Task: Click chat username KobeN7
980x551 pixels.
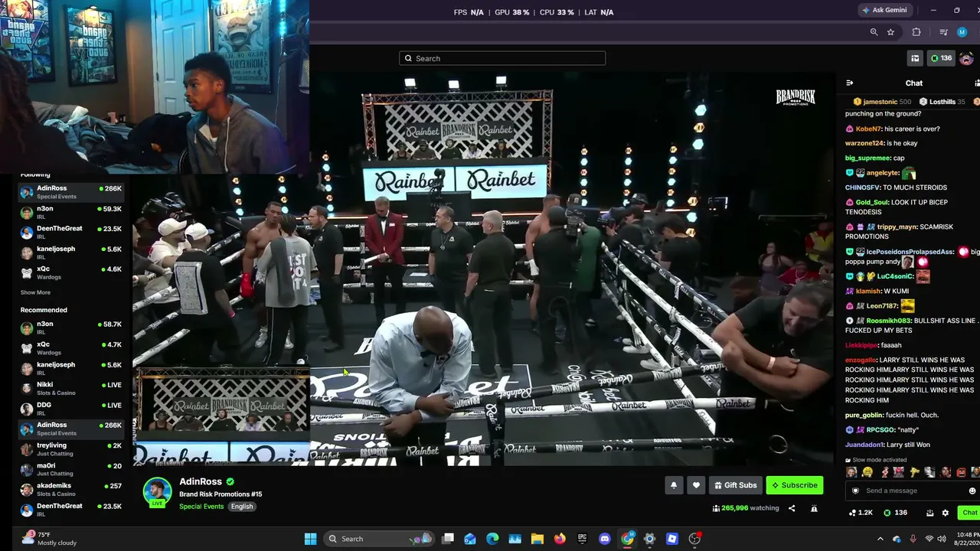Action: pos(868,129)
